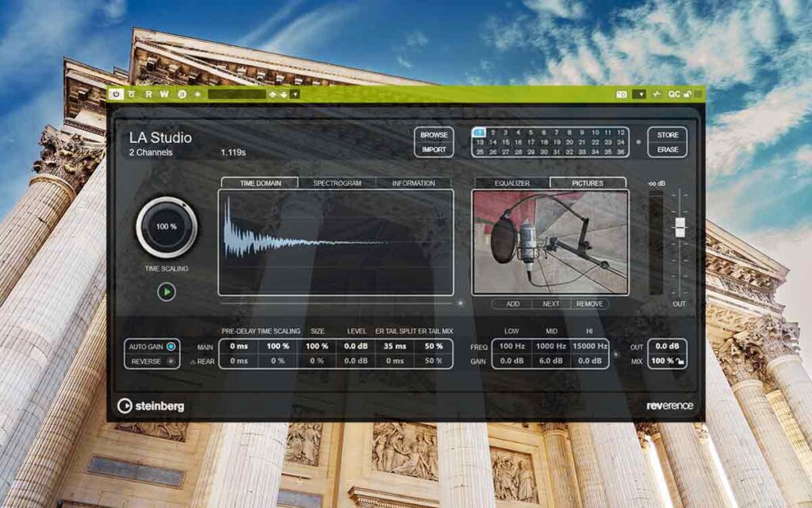Click the preset name field in header
This screenshot has height=508, width=812.
click(236, 94)
